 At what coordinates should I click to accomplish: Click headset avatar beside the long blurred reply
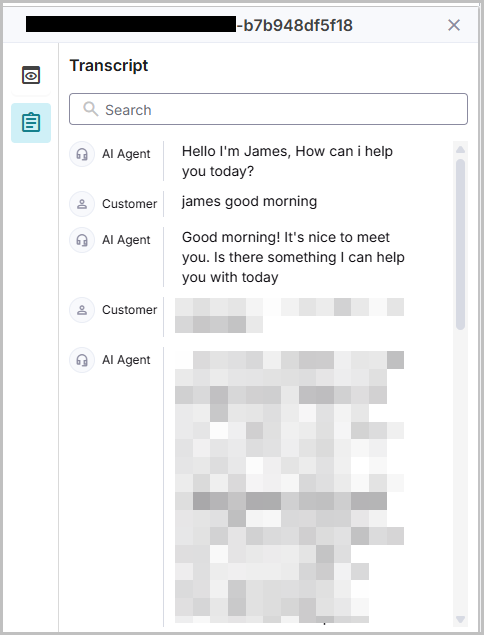pos(82,360)
